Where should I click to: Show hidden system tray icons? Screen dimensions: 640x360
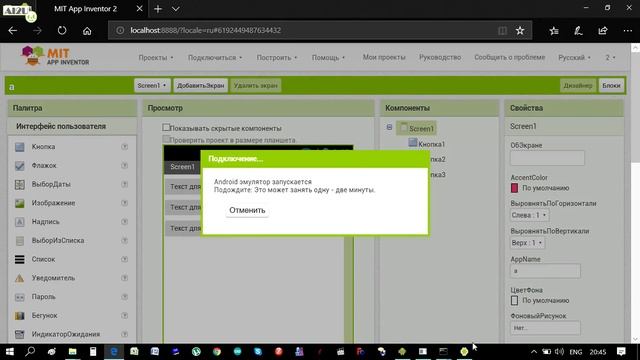tap(533, 351)
